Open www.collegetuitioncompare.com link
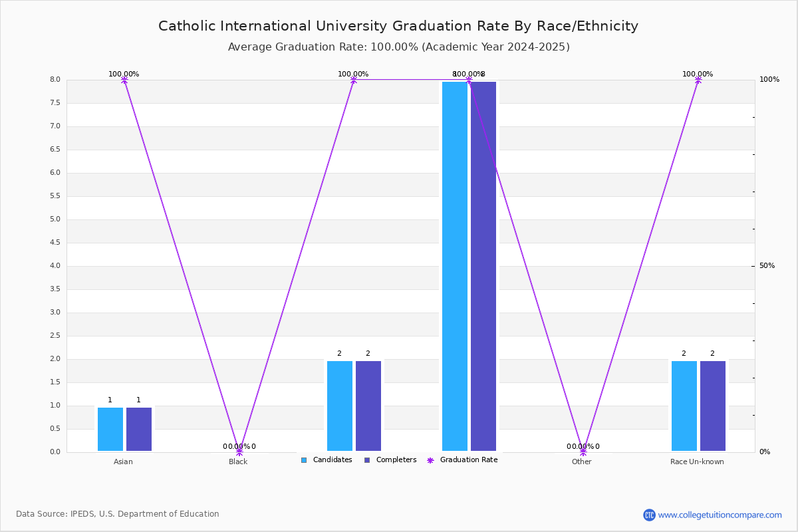Viewport: 798px width, 532px height. (x=720, y=515)
